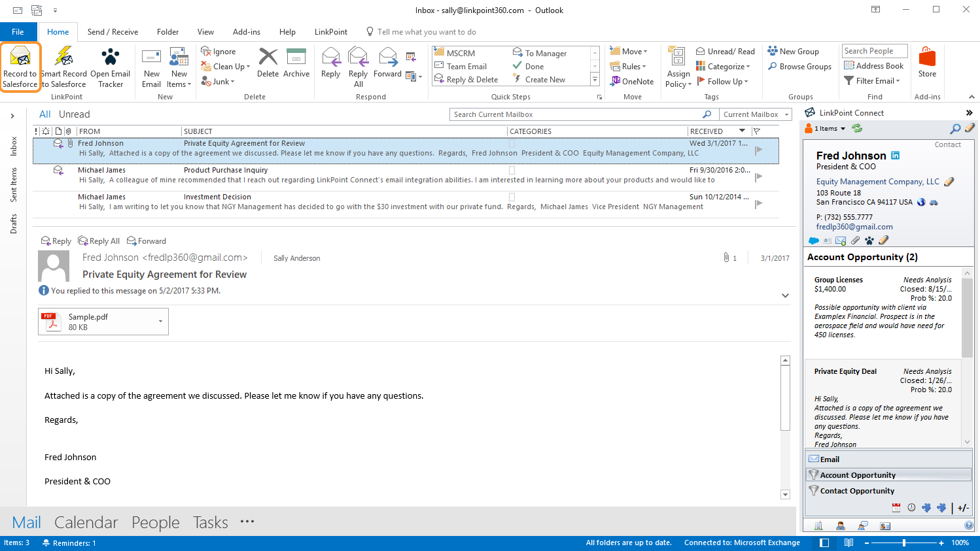
Task: Click the +/- button in LinkPoint panel
Action: tap(963, 507)
